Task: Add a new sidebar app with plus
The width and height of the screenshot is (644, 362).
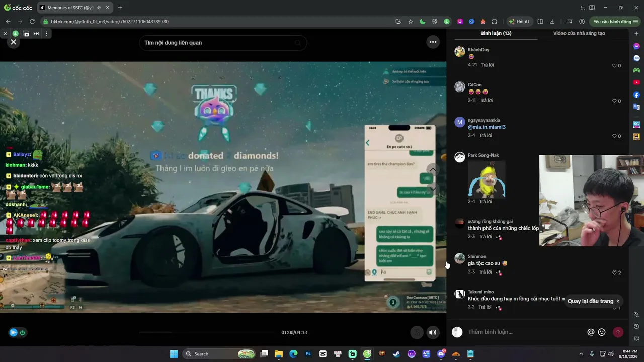Action: pyautogui.click(x=636, y=34)
